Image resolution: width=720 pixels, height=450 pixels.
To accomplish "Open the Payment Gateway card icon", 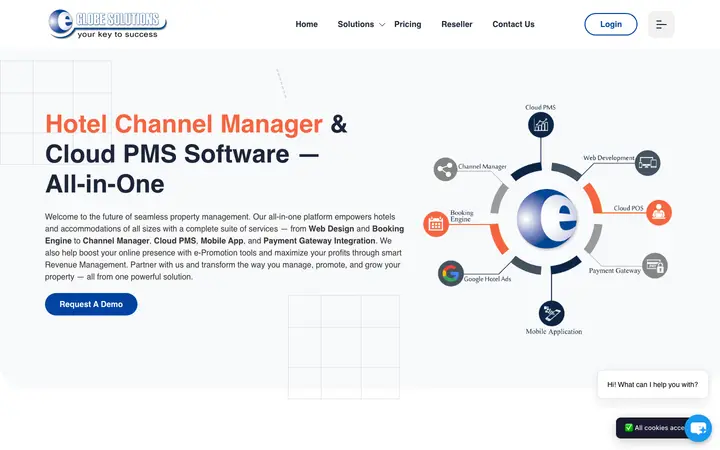I will (x=655, y=265).
